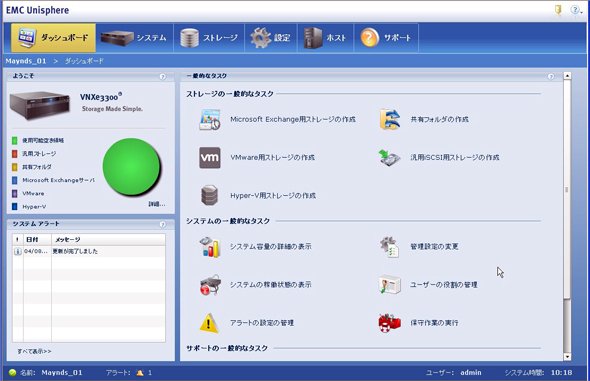Screen dimensions: 590x381
Task: Open 汎用iSCSI用ストレージの作成 link
Action: pyautogui.click(x=455, y=157)
